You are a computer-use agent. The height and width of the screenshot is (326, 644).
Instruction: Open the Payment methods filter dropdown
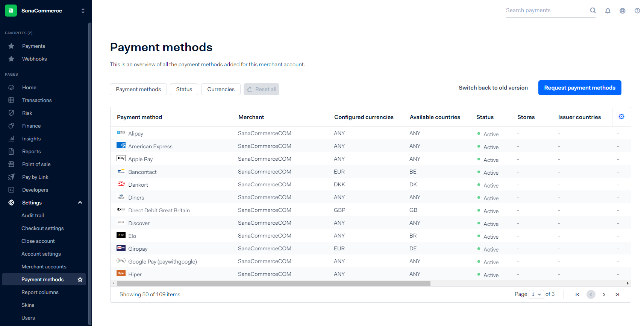tap(138, 89)
